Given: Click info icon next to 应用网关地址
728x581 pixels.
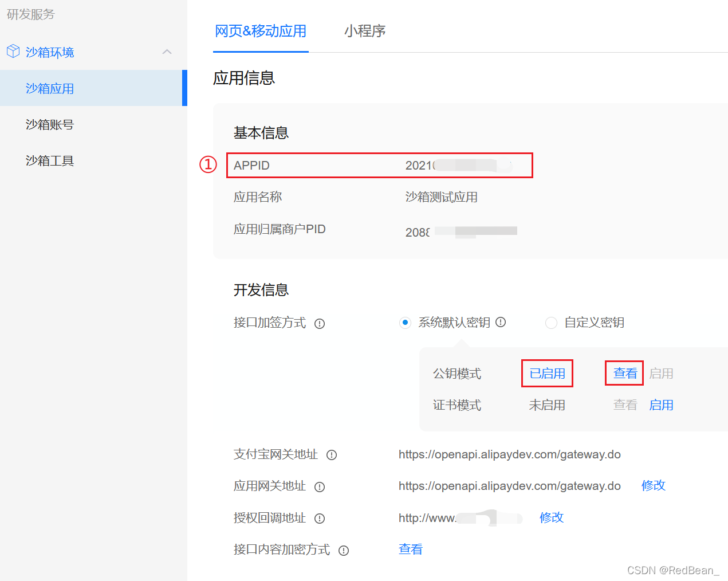Looking at the screenshot, I should 320,487.
